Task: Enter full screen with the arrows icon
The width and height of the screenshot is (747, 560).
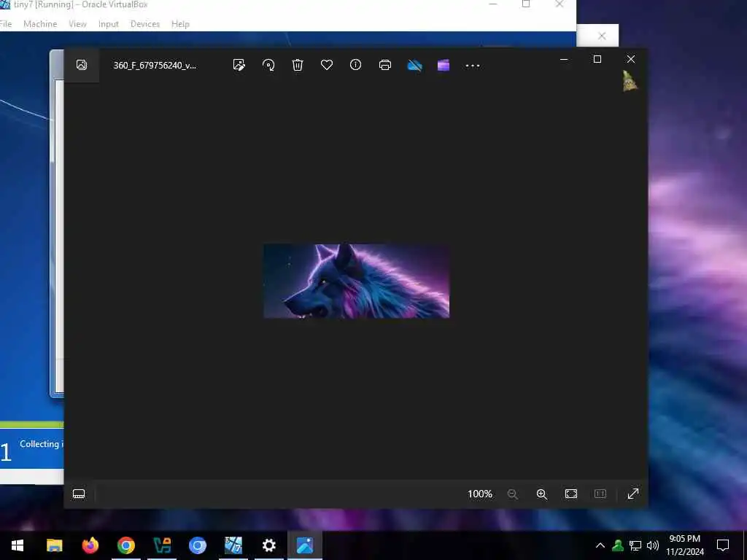Action: 633,494
